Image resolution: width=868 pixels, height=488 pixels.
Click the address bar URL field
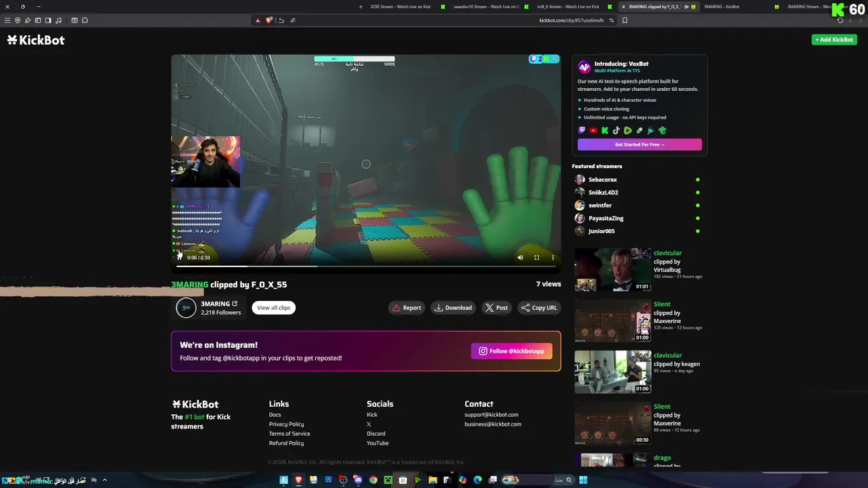(571, 20)
